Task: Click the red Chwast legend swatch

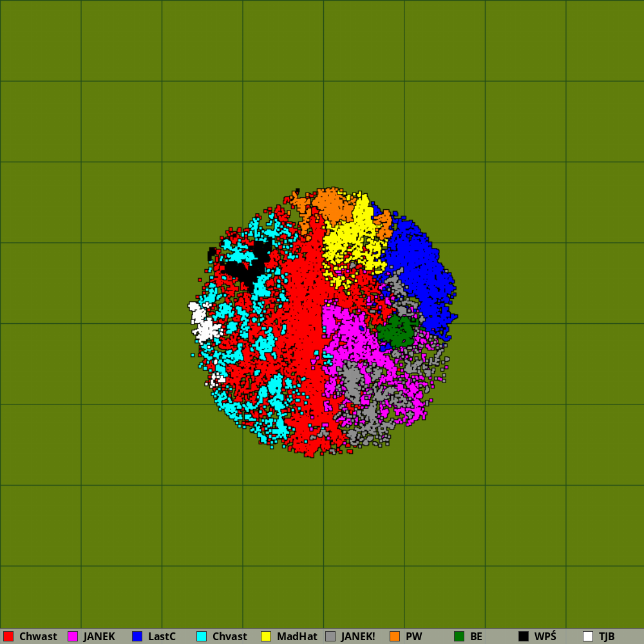Action: click(8, 636)
